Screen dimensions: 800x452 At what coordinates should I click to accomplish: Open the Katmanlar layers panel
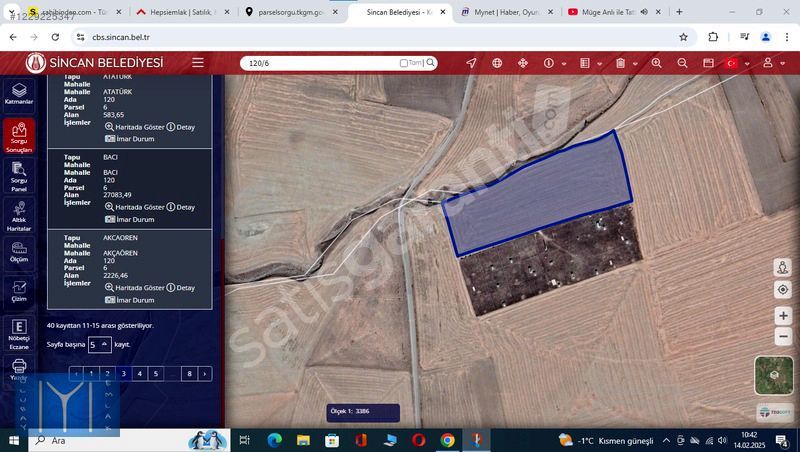pyautogui.click(x=19, y=94)
